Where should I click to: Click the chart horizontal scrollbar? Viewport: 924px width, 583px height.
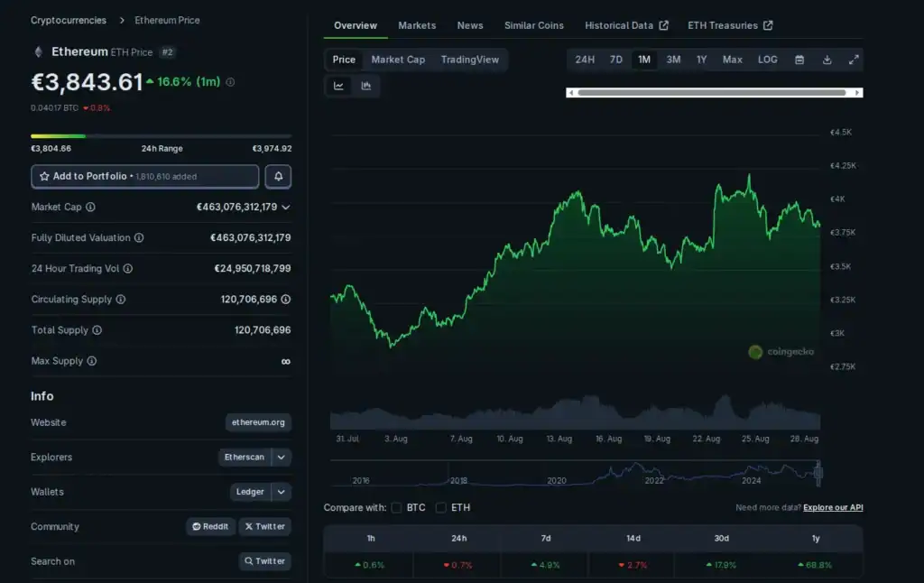712,93
